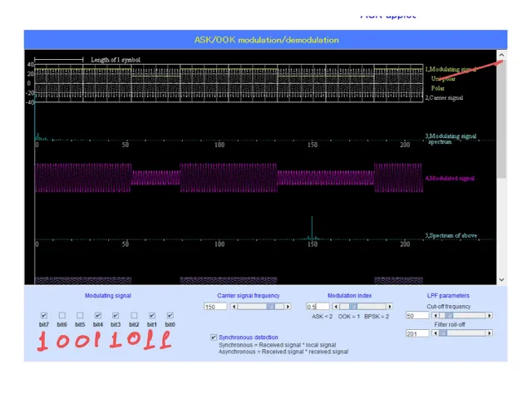Click the '5,Spectrum of above' plot label
The width and height of the screenshot is (532, 399).
(451, 235)
